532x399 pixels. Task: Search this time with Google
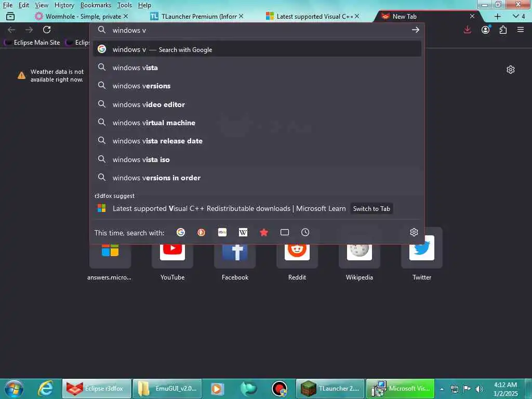pyautogui.click(x=181, y=232)
